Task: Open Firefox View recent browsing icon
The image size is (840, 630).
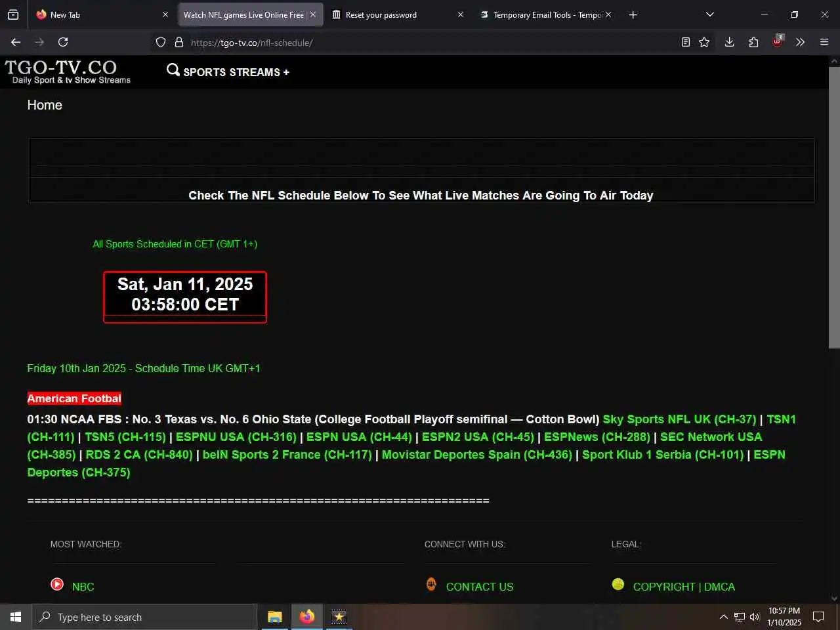Action: click(x=13, y=14)
